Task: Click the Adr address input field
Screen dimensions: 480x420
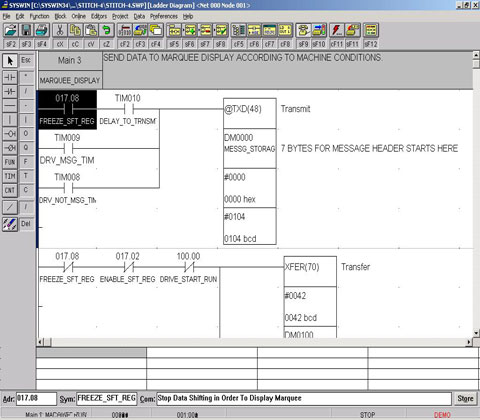Action: click(x=36, y=398)
